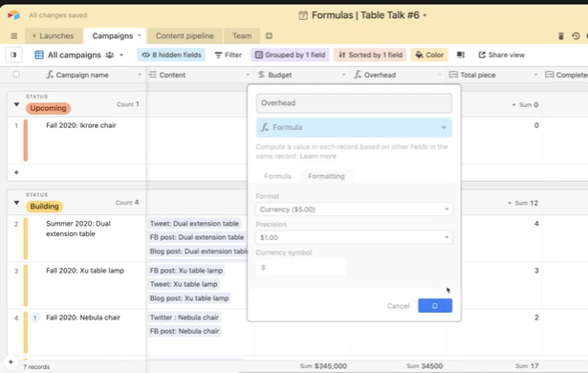
Task: Click the collaborators people icon
Action: 110,55
